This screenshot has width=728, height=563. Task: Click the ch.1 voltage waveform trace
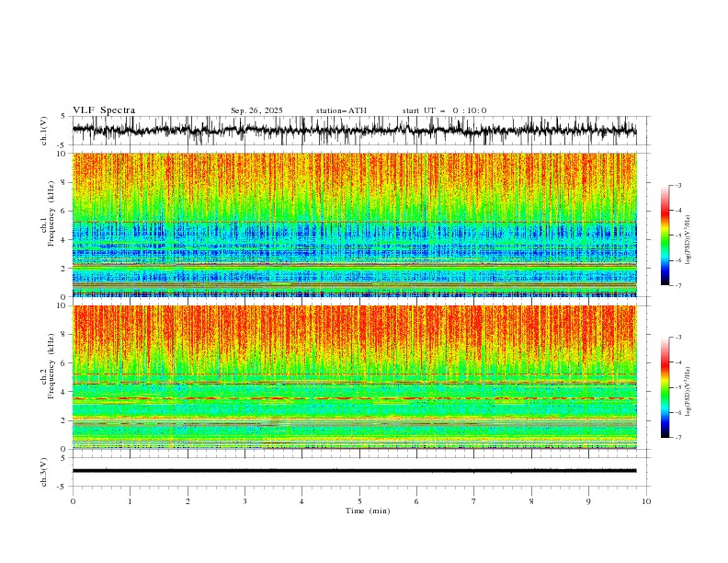[354, 131]
